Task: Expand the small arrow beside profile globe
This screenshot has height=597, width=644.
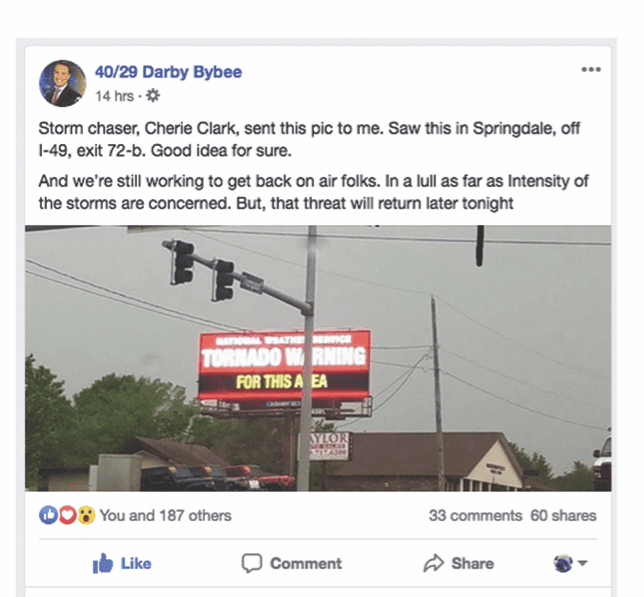Action: click(582, 563)
